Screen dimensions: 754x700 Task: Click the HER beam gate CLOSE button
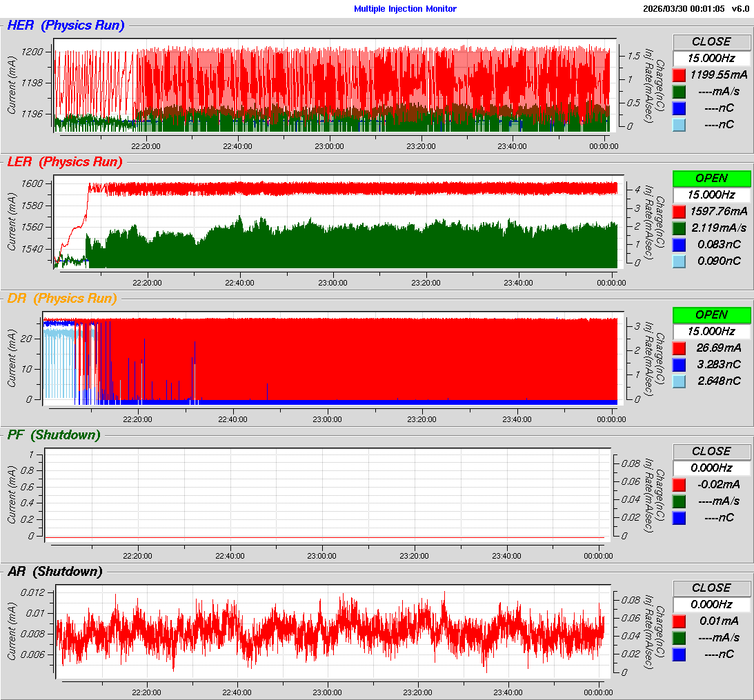[711, 41]
